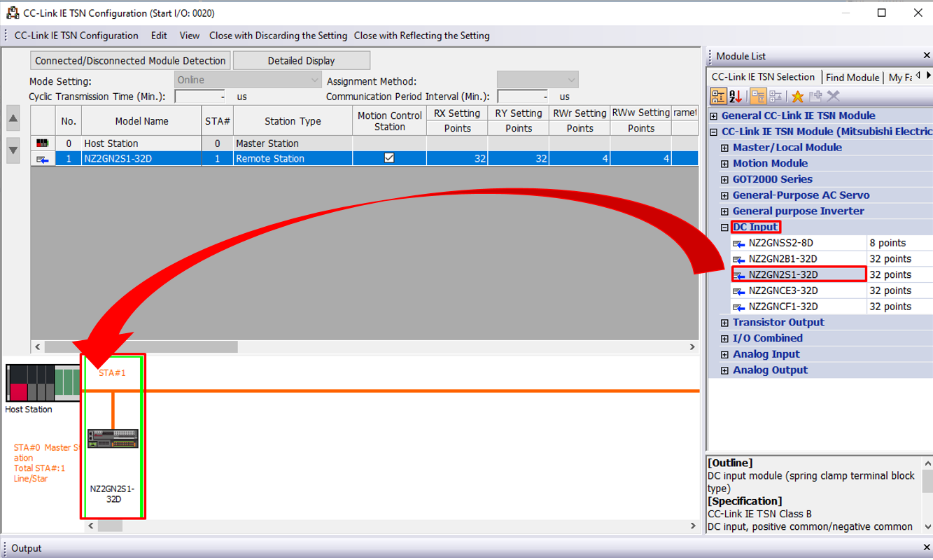Click the Communication Period Interval input field
933x560 pixels.
click(522, 97)
